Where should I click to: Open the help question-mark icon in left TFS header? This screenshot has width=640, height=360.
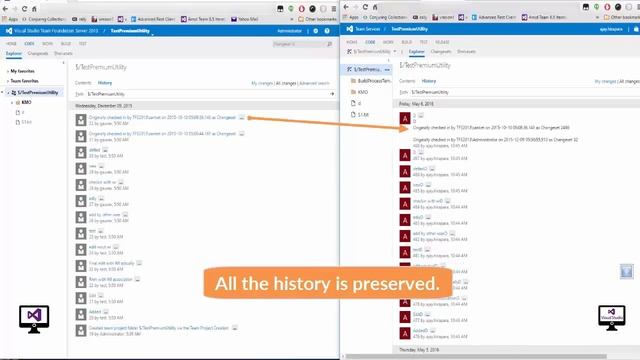click(327, 31)
